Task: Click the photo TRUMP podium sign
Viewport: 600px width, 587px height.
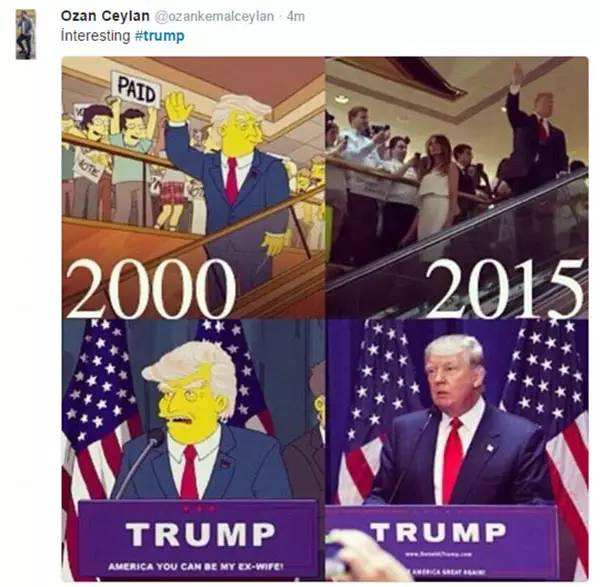Action: [439, 532]
